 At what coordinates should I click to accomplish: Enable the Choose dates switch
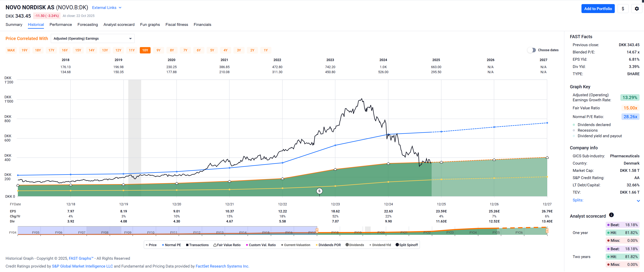tap(532, 50)
